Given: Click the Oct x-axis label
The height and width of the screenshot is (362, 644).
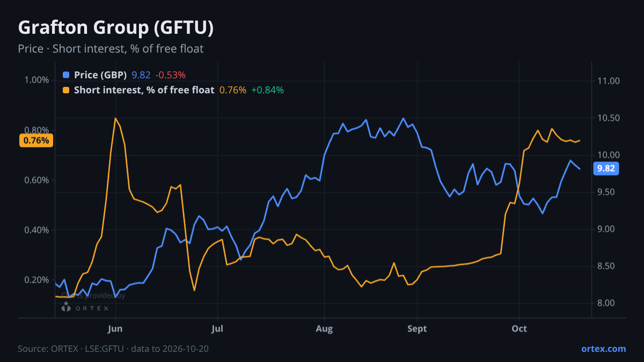Looking at the screenshot, I should 519,329.
